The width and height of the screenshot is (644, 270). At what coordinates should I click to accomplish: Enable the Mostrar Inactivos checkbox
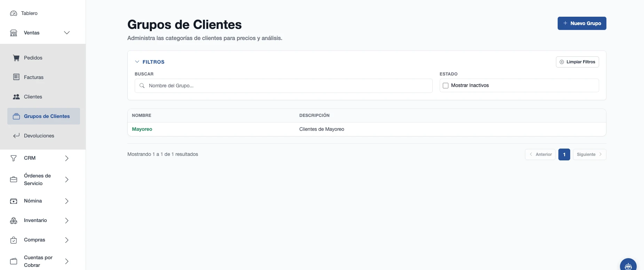click(x=446, y=86)
